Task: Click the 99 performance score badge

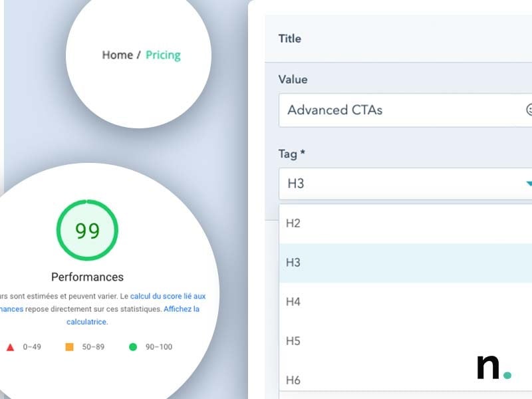Action: (87, 229)
